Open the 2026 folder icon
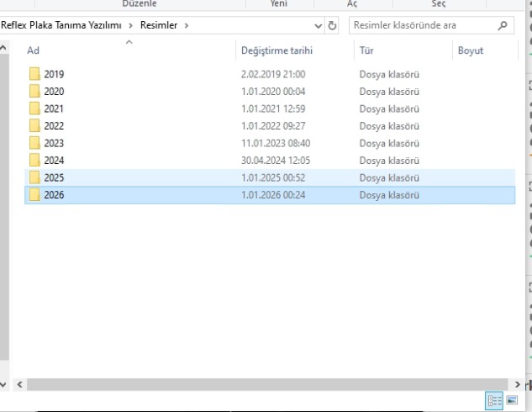 (x=34, y=195)
